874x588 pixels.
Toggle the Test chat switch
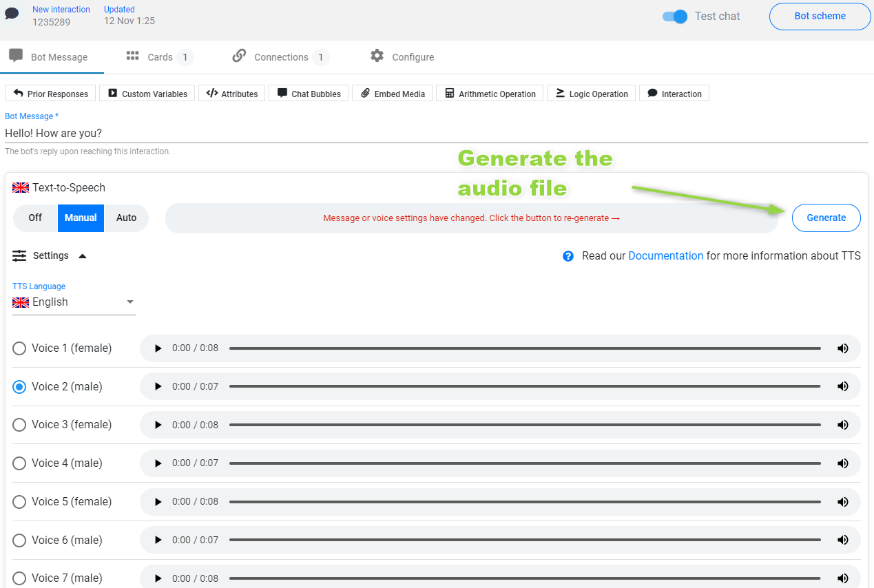675,17
